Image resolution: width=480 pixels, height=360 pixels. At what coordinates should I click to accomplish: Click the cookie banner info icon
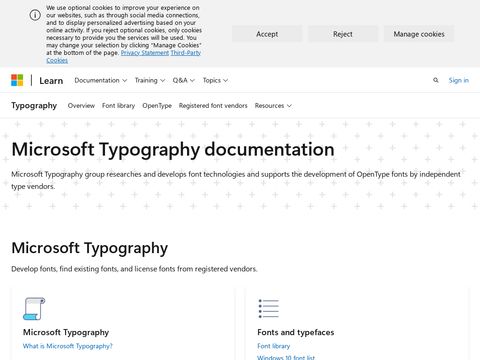(35, 15)
